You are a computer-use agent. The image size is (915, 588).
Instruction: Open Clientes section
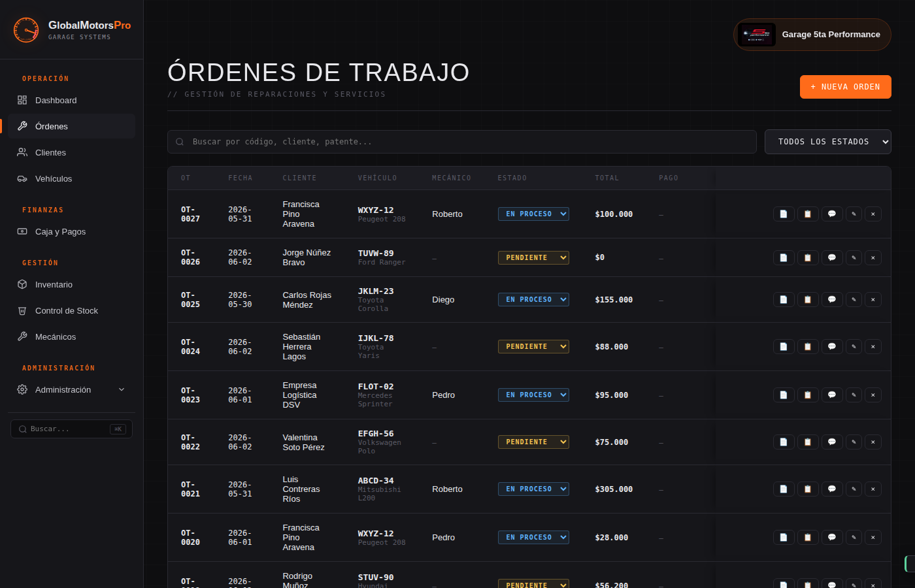tap(72, 152)
